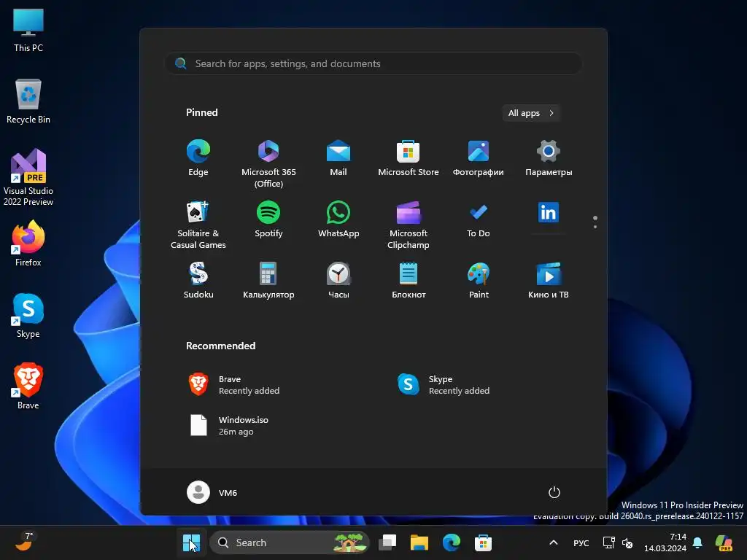Open the weather widget on taskbar
Image resolution: width=747 pixels, height=560 pixels.
24,542
